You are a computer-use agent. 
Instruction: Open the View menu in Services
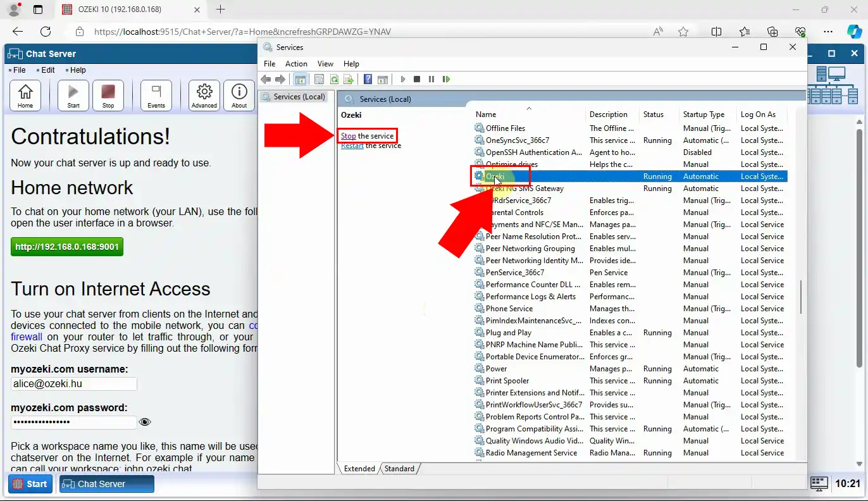pos(325,64)
